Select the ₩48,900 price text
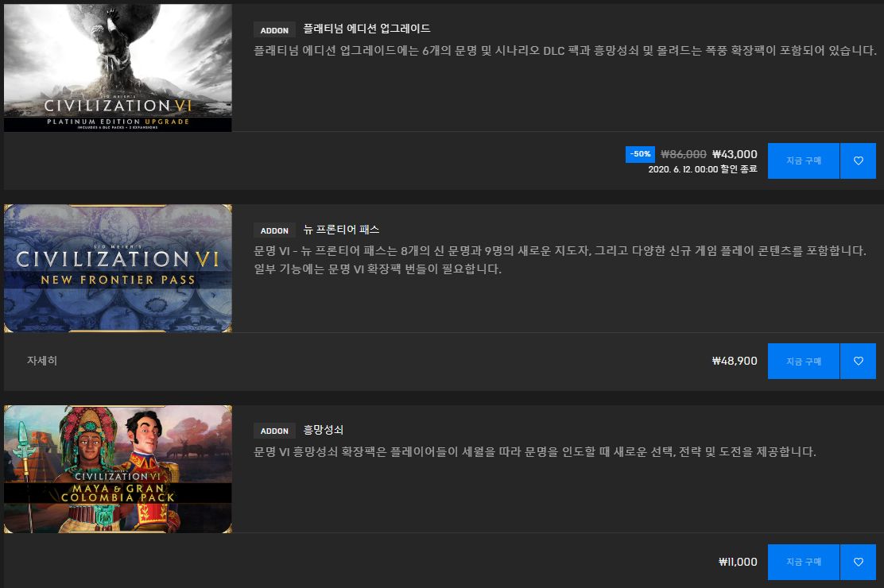This screenshot has width=884, height=588. [735, 361]
